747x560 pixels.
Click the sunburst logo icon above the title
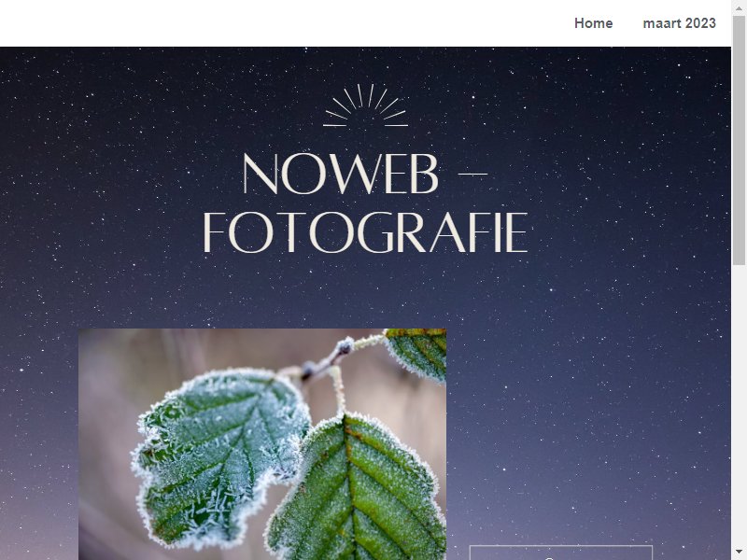coord(365,105)
